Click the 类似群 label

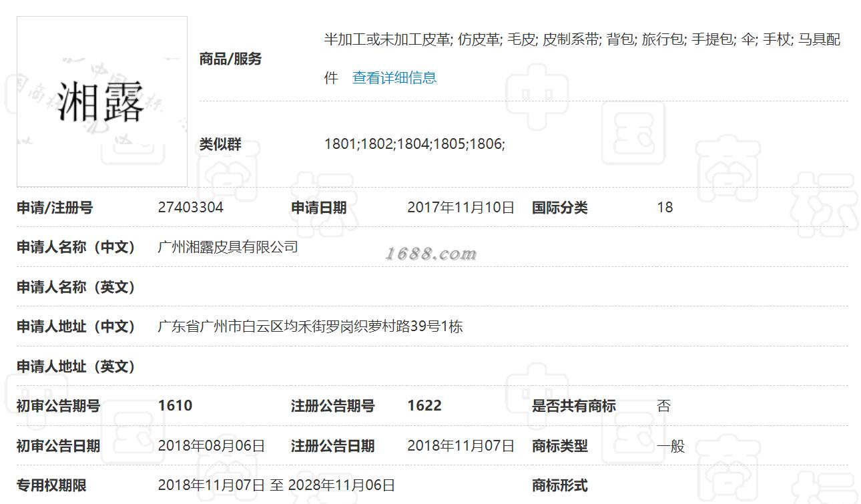coord(220,144)
